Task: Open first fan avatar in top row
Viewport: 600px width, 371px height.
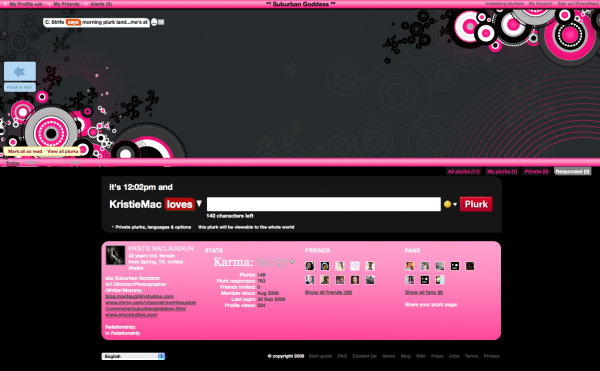Action: pos(409,266)
